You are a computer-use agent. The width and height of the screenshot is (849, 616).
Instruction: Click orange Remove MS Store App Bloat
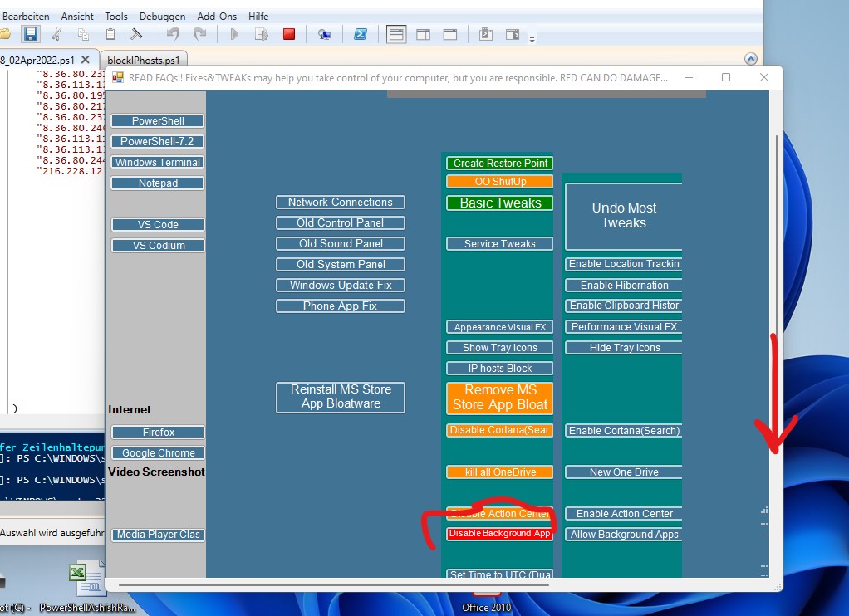coord(500,398)
